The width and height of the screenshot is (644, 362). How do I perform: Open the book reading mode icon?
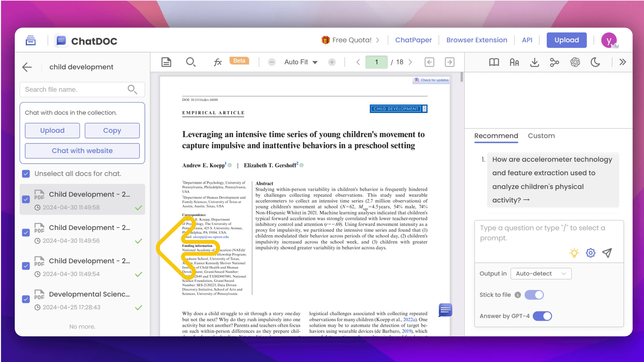pos(494,62)
